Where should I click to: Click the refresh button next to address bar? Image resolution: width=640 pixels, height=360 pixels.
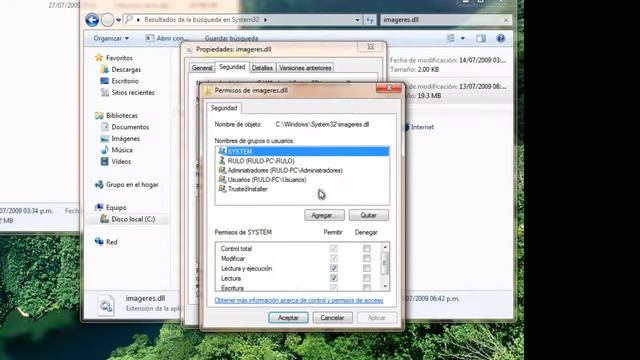click(370, 20)
